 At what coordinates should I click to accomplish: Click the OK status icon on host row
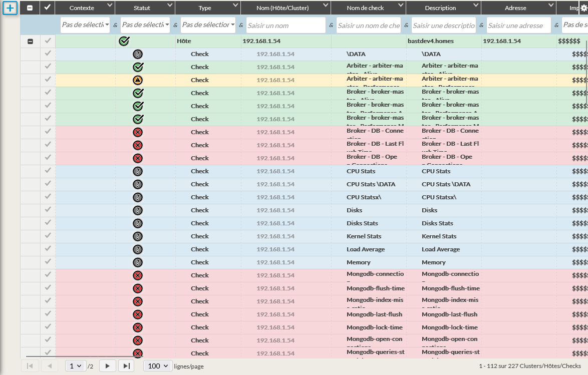tap(124, 42)
